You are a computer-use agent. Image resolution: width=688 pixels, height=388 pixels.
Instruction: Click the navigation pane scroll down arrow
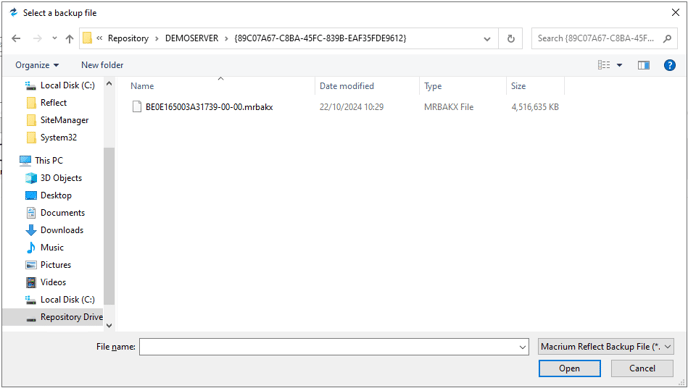click(x=109, y=325)
